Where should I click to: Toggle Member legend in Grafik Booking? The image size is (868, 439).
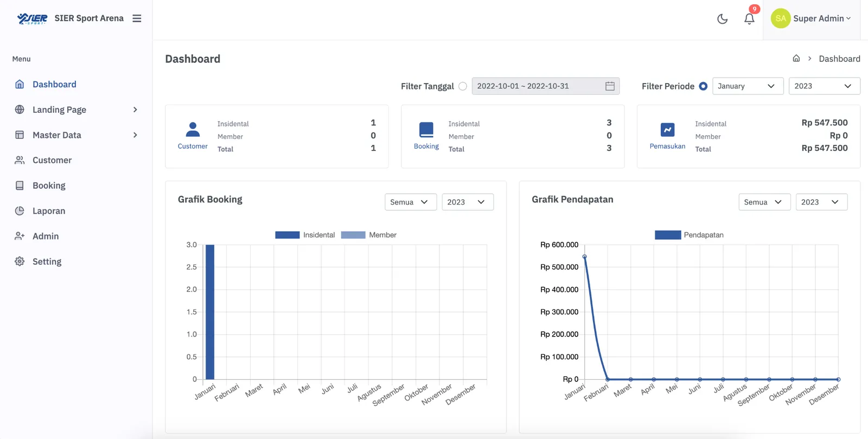click(x=369, y=235)
